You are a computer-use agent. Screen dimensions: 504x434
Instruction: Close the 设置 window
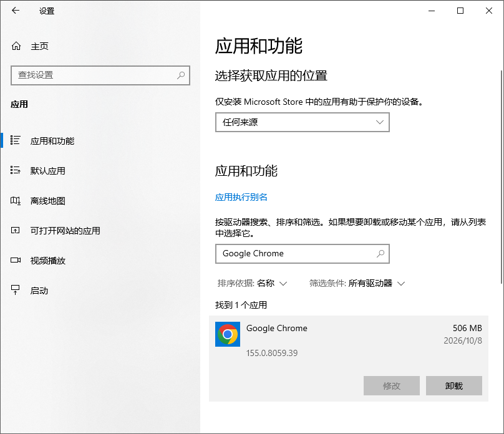[489, 11]
